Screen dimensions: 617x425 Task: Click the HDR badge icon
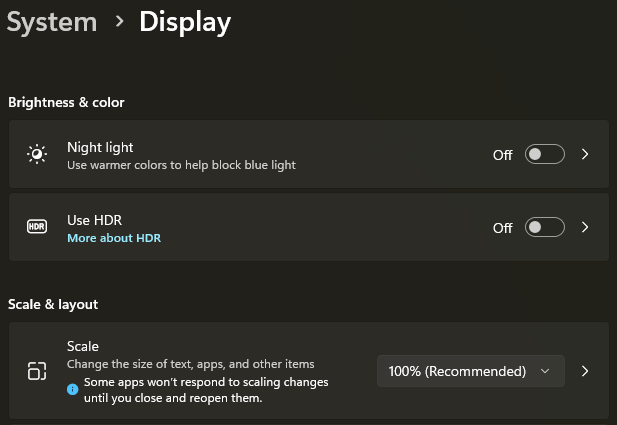37,227
